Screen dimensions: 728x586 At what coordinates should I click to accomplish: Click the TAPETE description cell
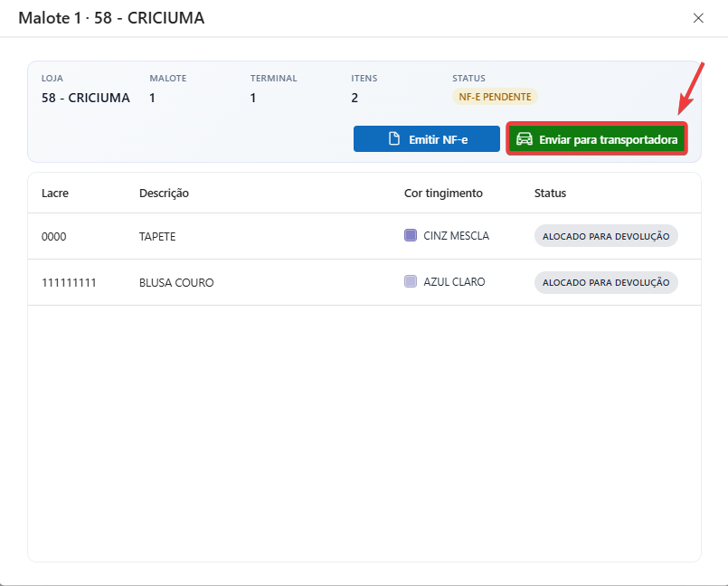point(157,237)
